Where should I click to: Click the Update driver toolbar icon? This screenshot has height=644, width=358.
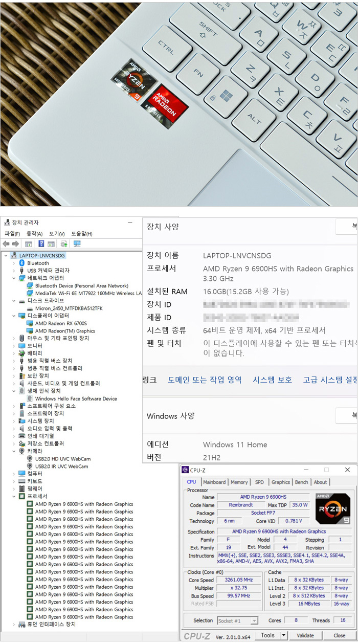64,244
